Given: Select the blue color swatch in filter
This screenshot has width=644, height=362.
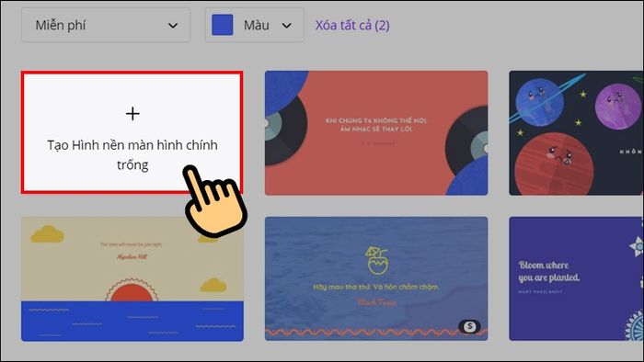Looking at the screenshot, I should [223, 25].
